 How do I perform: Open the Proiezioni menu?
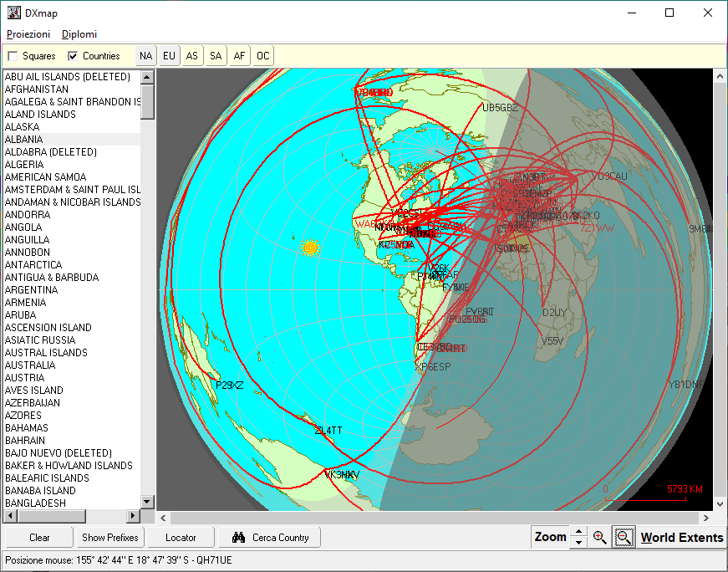(28, 34)
